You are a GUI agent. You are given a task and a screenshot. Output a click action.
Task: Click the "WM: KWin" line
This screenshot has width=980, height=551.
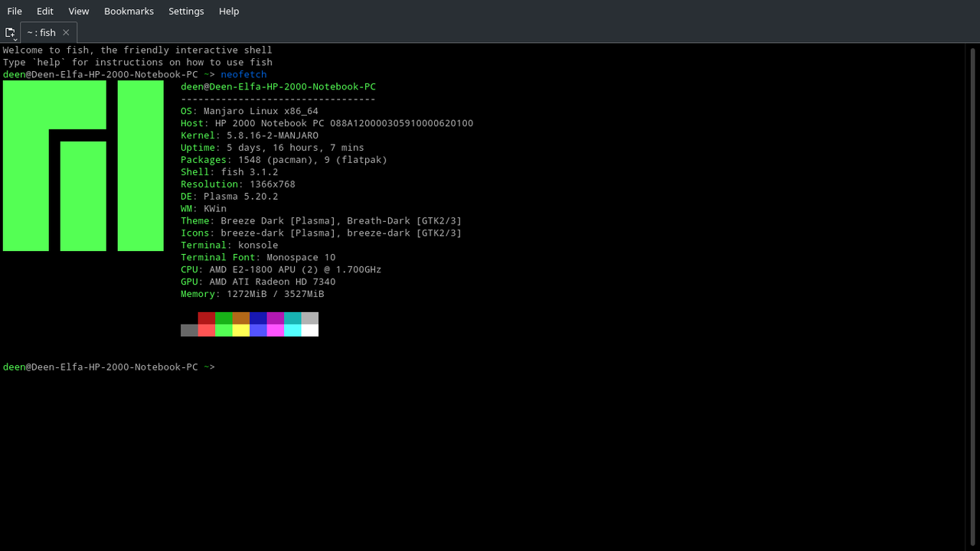[204, 209]
